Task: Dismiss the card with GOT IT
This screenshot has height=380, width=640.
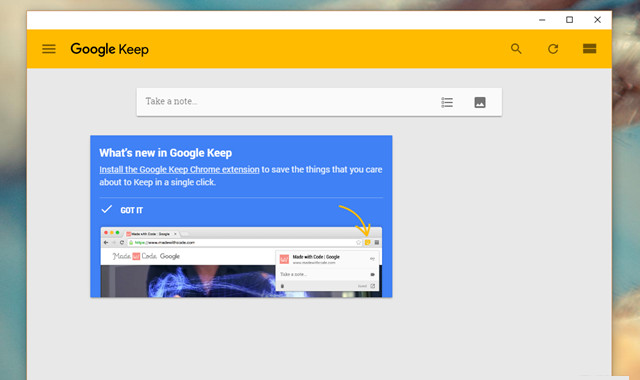Action: [x=122, y=210]
